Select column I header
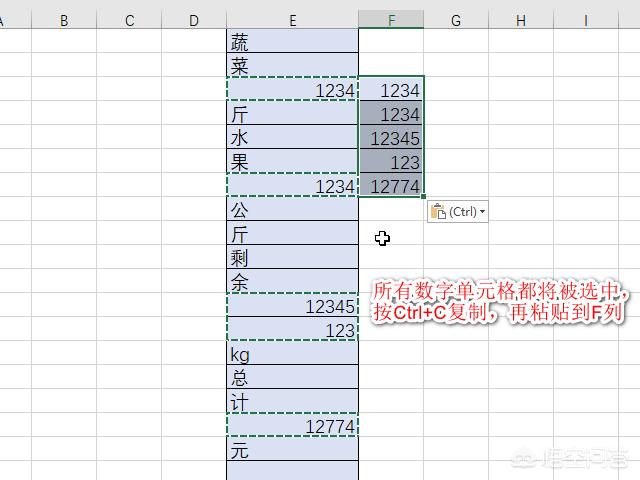Viewport: 640px width, 480px height. pos(586,20)
